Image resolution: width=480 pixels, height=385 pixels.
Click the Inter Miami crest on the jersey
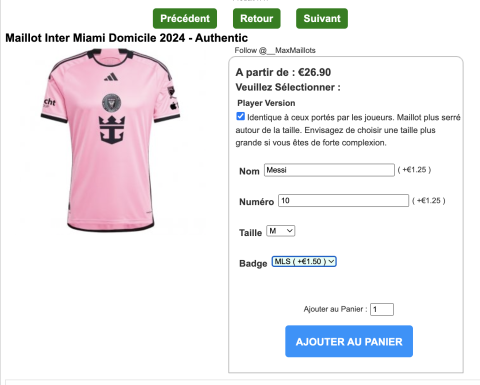111,102
